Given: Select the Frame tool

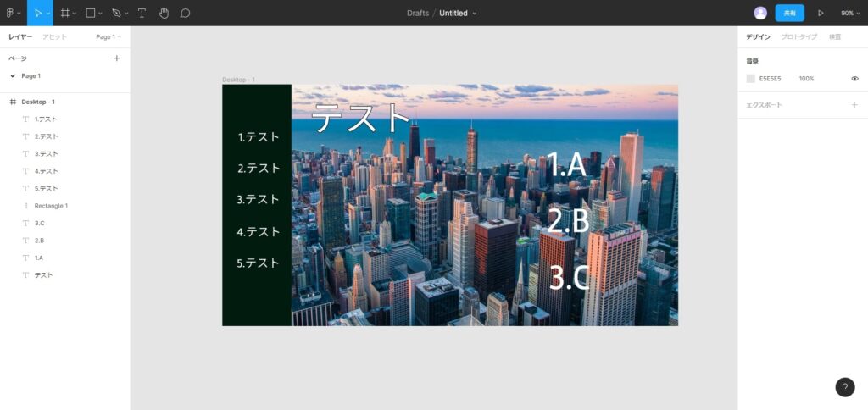Looking at the screenshot, I should [65, 14].
